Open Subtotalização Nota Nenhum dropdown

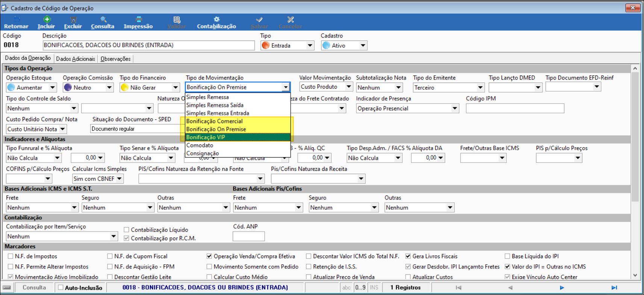[399, 87]
